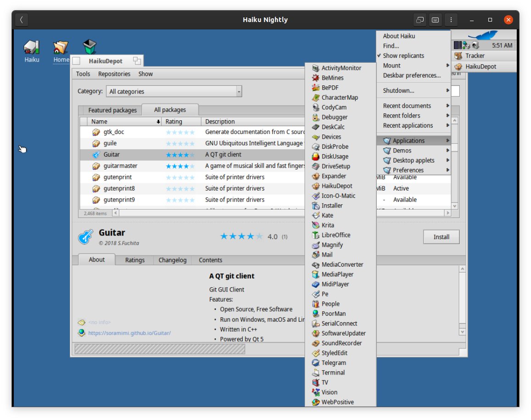Viewport: 531px width, 420px height.
Task: Open CharacterMap application entry
Action: click(x=341, y=97)
